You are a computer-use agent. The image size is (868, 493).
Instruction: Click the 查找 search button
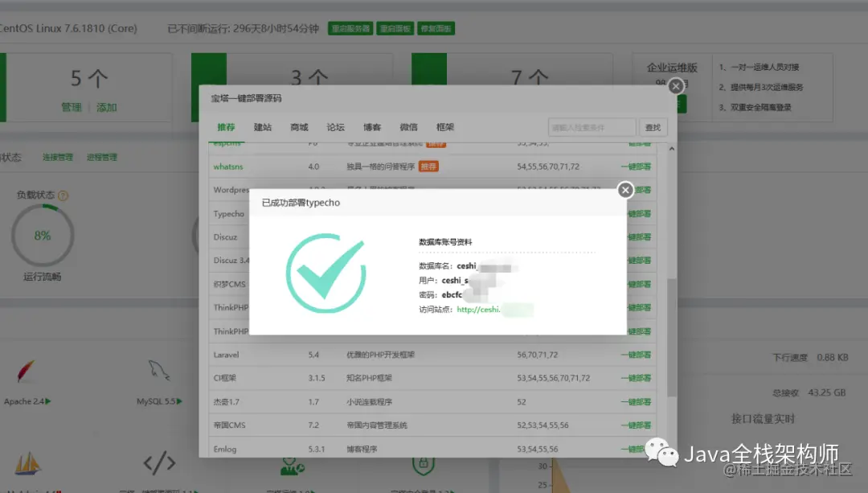[x=653, y=127]
